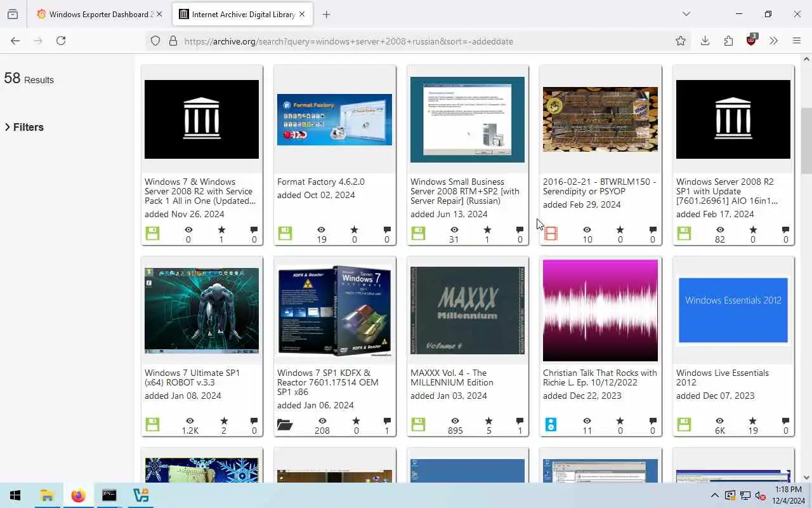This screenshot has width=812, height=508.
Task: Open MAXXX Vol. 4 Millennium Edition link
Action: point(452,377)
